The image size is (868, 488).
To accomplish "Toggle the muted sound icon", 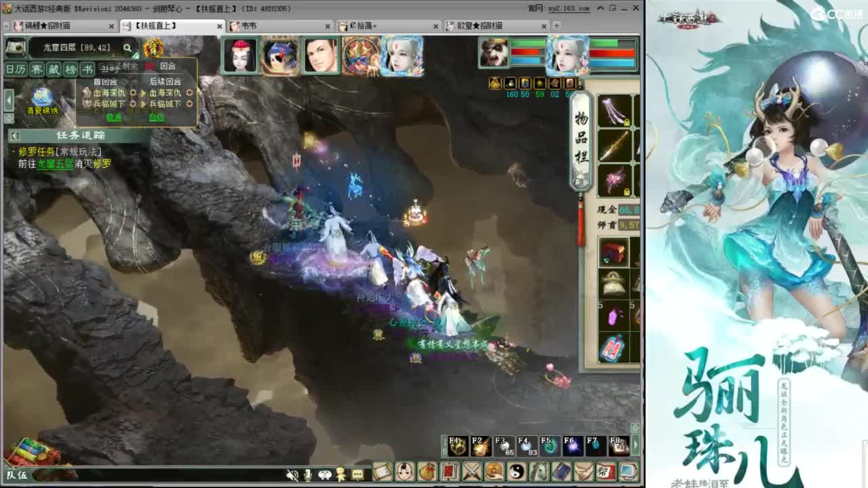I will pyautogui.click(x=292, y=474).
